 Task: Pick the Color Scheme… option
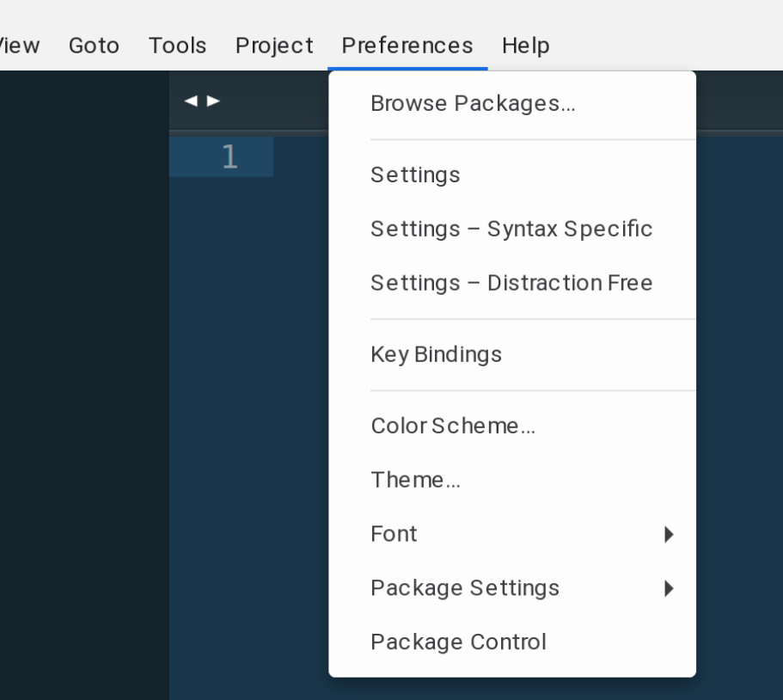[x=453, y=427]
